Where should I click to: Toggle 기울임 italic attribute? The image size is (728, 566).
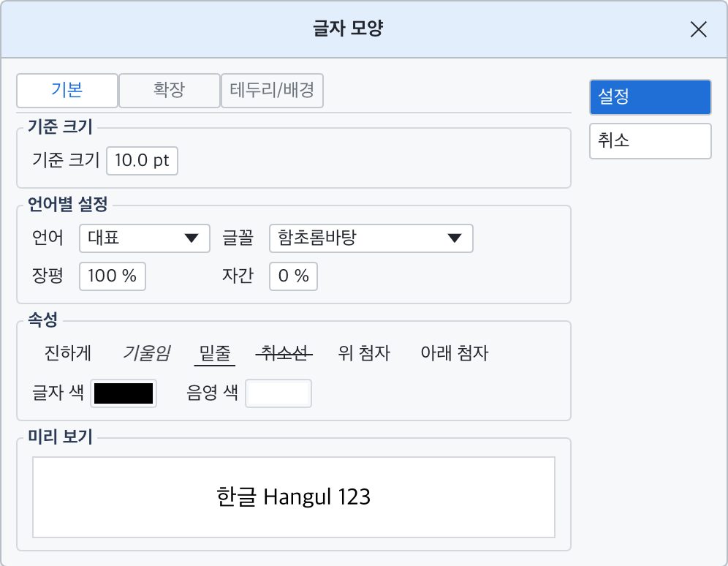147,353
